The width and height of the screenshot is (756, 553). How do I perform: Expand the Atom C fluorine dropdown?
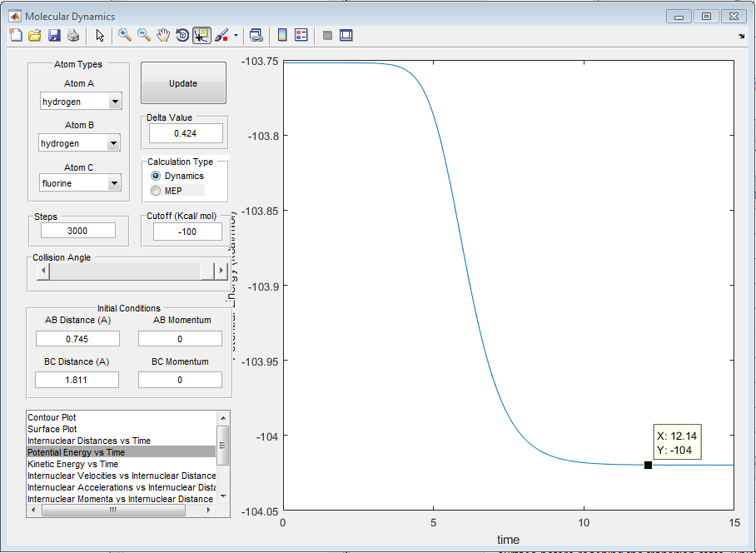click(x=115, y=182)
